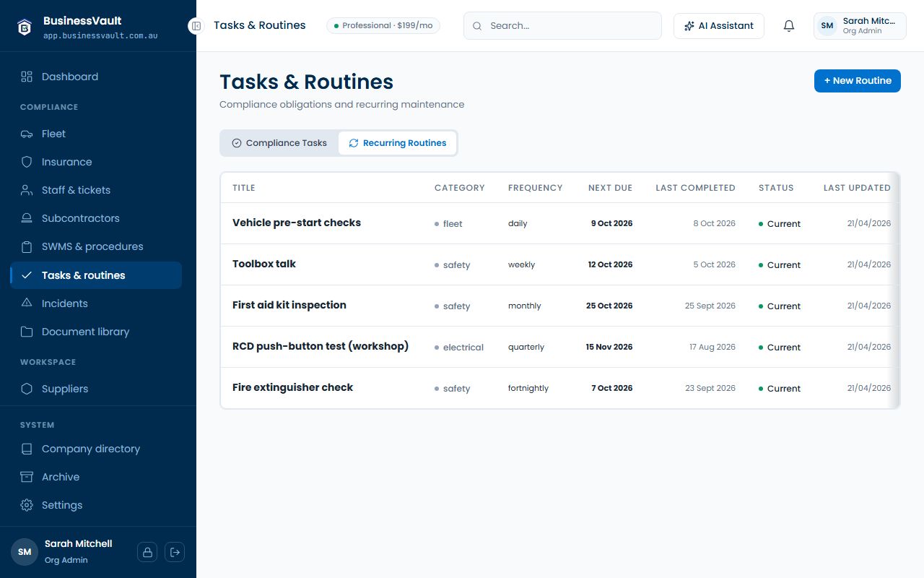Open Archive box item in sidebar
Image resolution: width=924 pixels, height=578 pixels.
coord(96,477)
